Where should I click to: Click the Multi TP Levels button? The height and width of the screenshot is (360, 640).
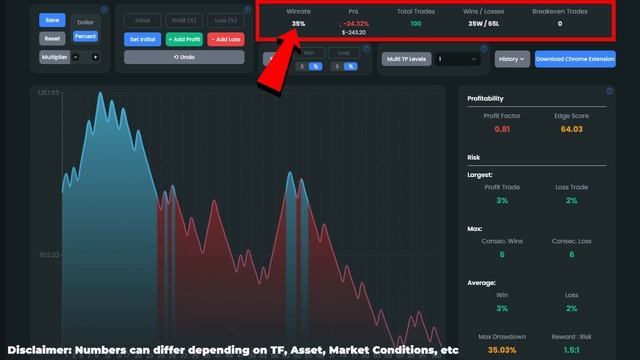(406, 59)
